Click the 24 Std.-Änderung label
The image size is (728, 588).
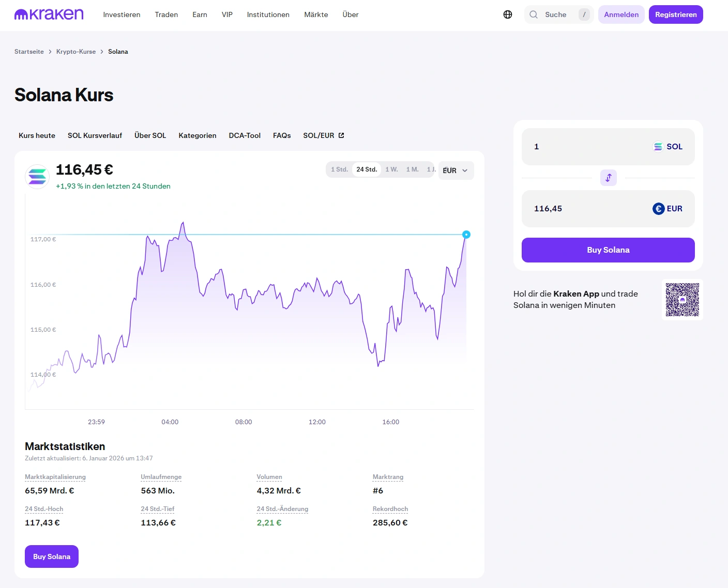point(282,509)
